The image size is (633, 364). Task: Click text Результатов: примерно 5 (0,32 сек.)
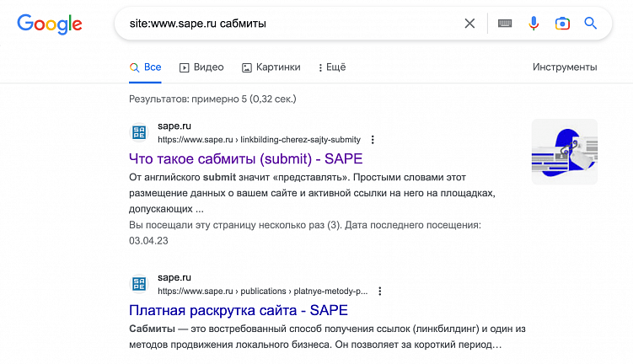pos(212,99)
